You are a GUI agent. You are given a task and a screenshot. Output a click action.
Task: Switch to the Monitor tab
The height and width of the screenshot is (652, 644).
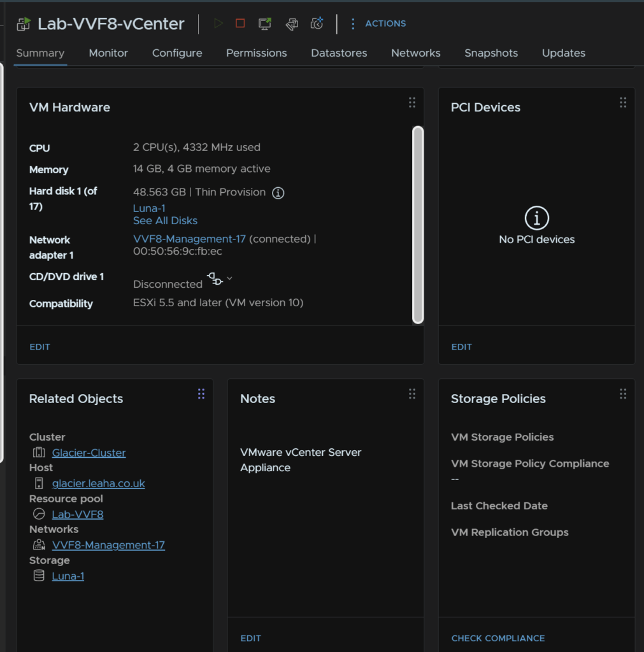108,53
